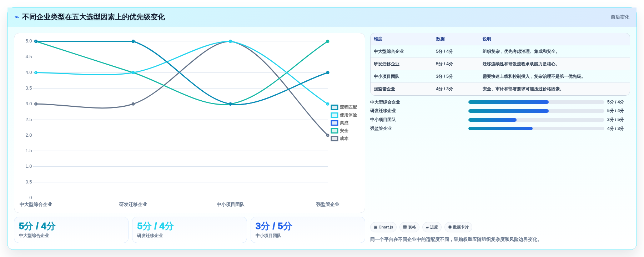644x257 pixels.
Task: Click the 中大型综合企业 progress bar
Action: pos(536,102)
